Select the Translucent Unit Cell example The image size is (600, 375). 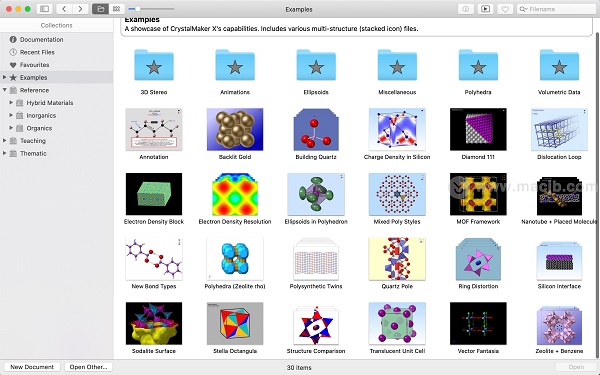click(x=397, y=323)
